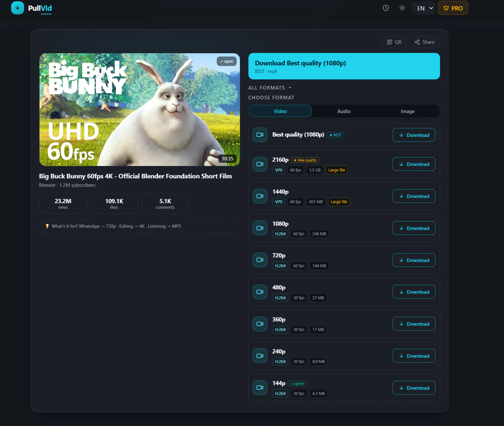This screenshot has height=426, width=504.
Task: Show the QR code
Action: pos(394,42)
